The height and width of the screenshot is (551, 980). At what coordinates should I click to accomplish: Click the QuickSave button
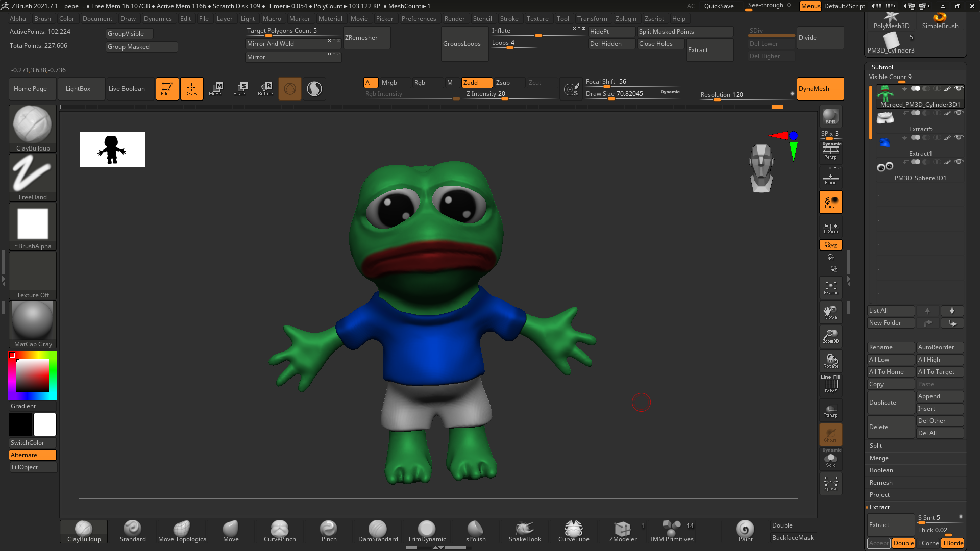(x=719, y=6)
